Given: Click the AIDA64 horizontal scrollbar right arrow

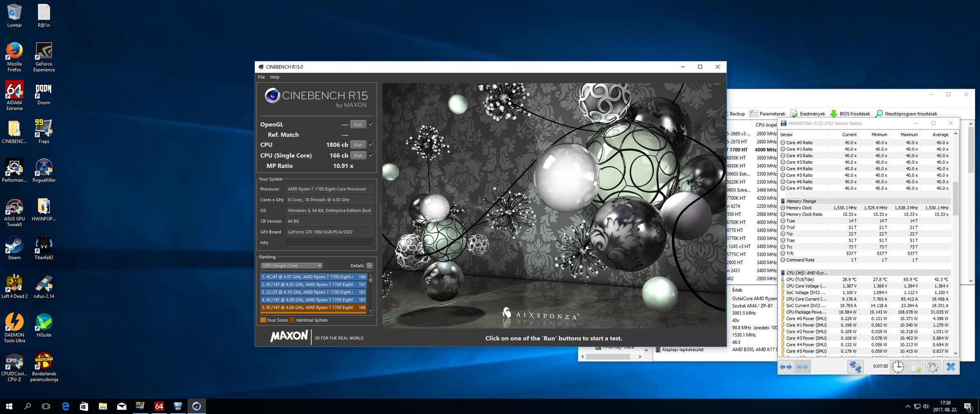Looking at the screenshot, I should [640, 357].
